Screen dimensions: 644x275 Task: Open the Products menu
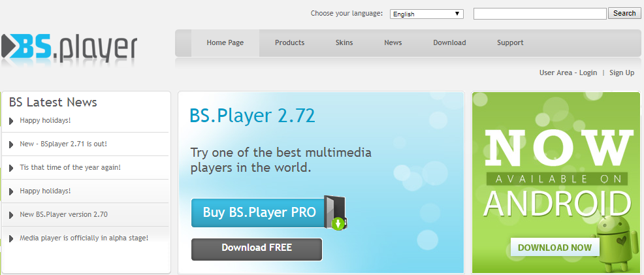pyautogui.click(x=289, y=42)
